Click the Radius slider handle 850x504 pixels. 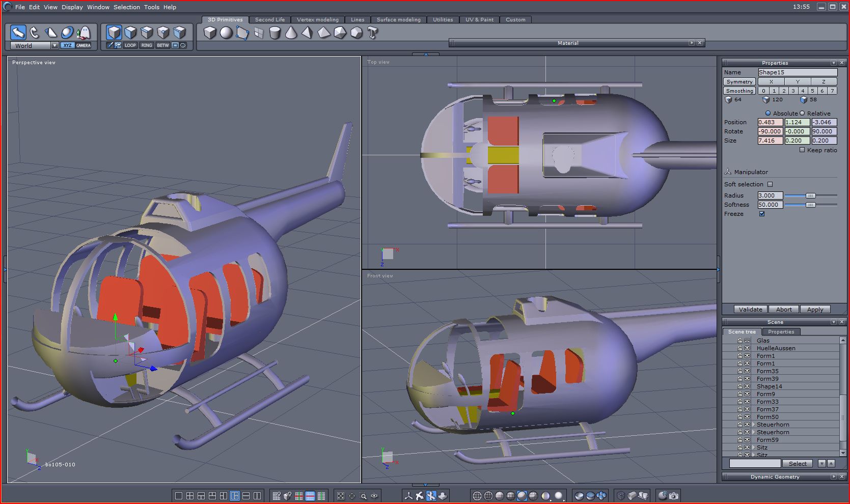tap(810, 195)
